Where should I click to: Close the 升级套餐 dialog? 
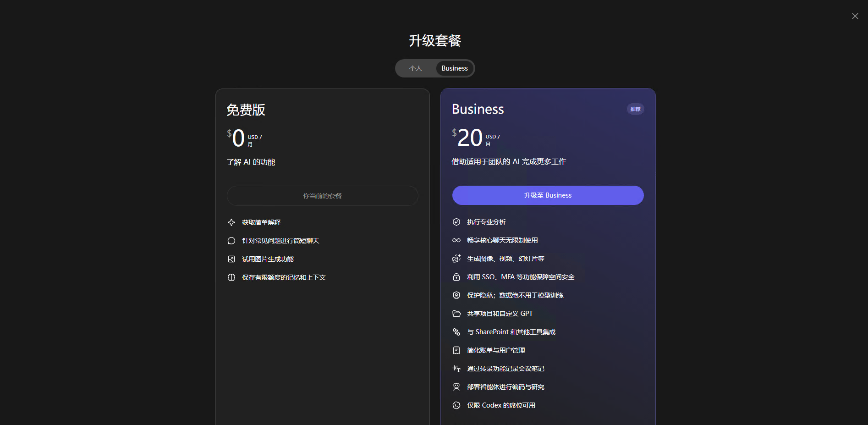coord(854,16)
